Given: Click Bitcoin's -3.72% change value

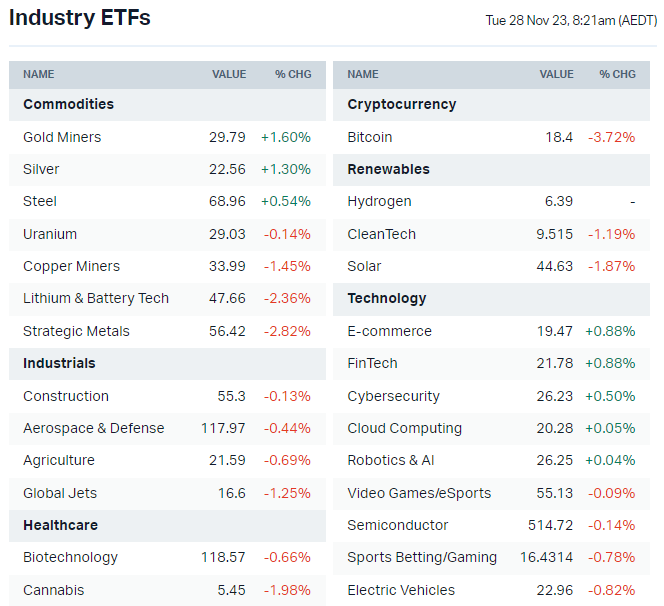Looking at the screenshot, I should point(611,137).
